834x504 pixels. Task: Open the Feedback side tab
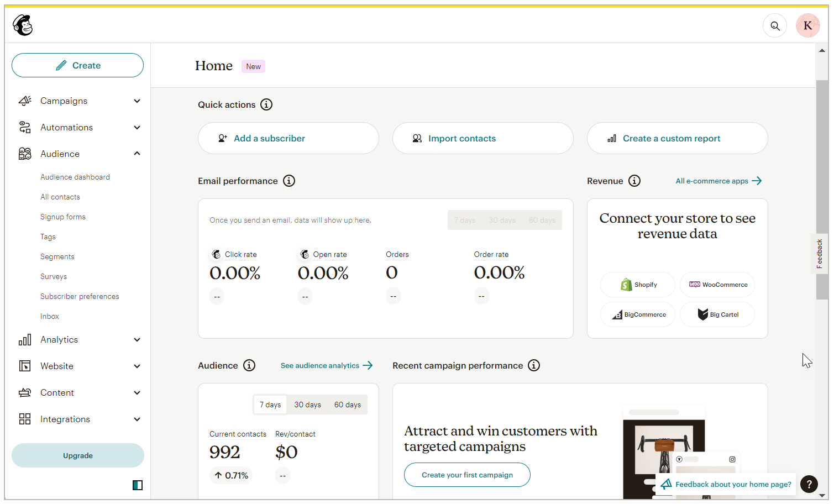(x=820, y=254)
